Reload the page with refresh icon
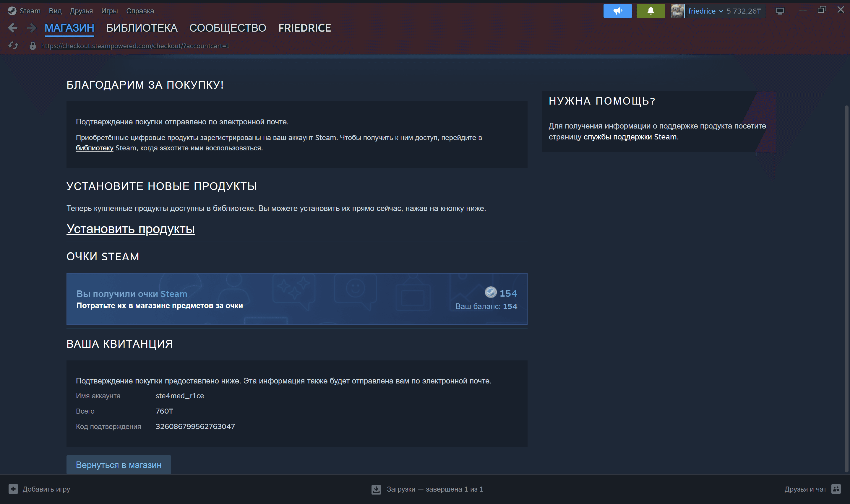The image size is (850, 504). (13, 45)
